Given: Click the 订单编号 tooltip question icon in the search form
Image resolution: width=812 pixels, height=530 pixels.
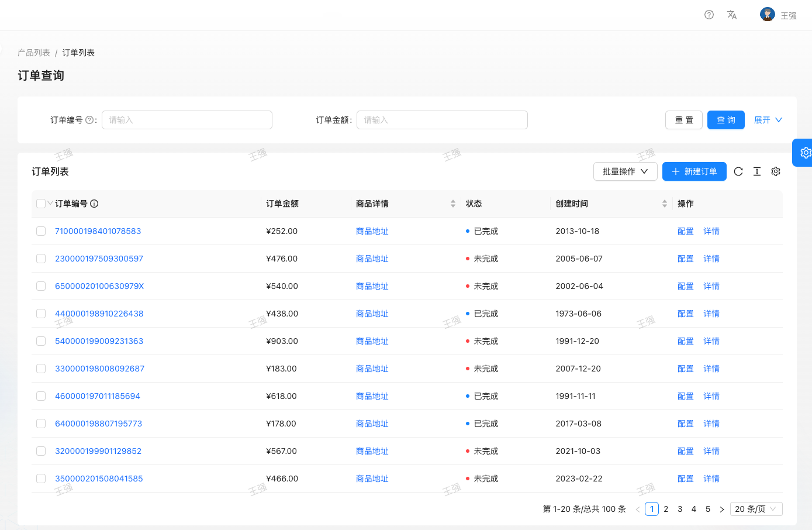Looking at the screenshot, I should tap(89, 120).
